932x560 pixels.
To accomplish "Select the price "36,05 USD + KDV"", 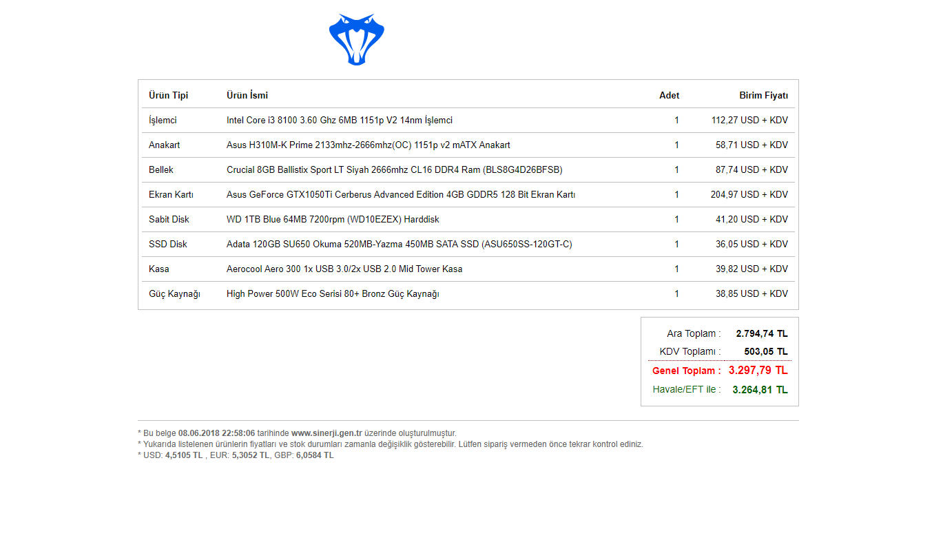I will coord(752,245).
